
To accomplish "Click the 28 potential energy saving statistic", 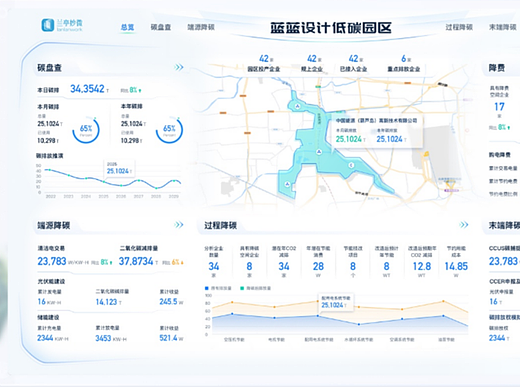I will click(318, 266).
